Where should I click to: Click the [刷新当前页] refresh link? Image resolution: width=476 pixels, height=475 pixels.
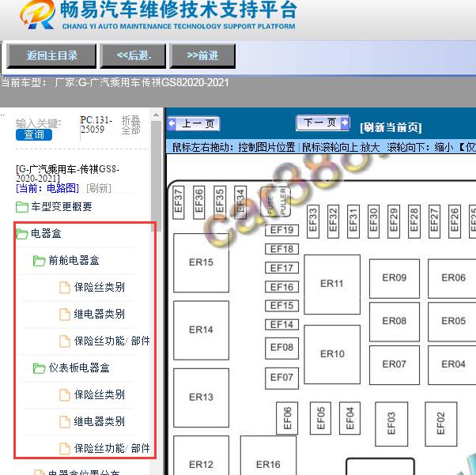(391, 127)
